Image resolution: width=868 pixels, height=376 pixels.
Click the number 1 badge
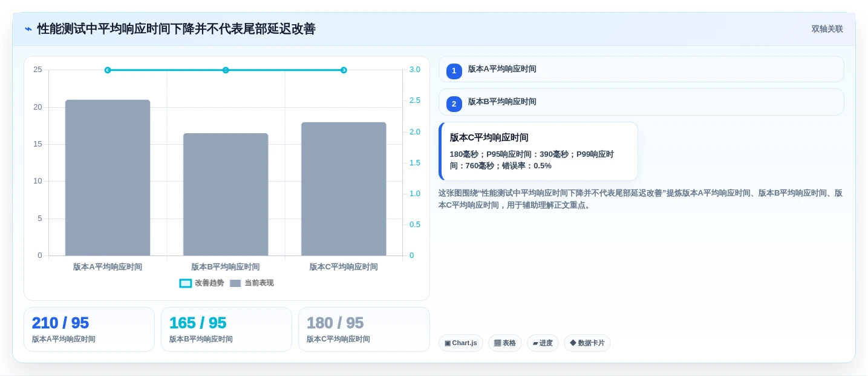454,71
